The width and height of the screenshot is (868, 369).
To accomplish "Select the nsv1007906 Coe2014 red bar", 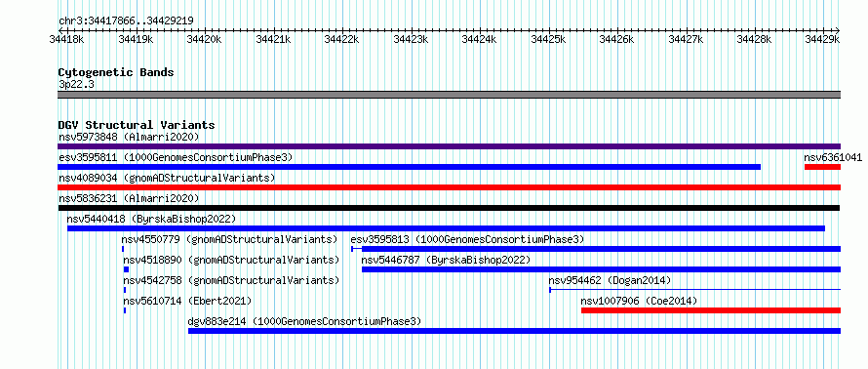I will click(x=711, y=310).
